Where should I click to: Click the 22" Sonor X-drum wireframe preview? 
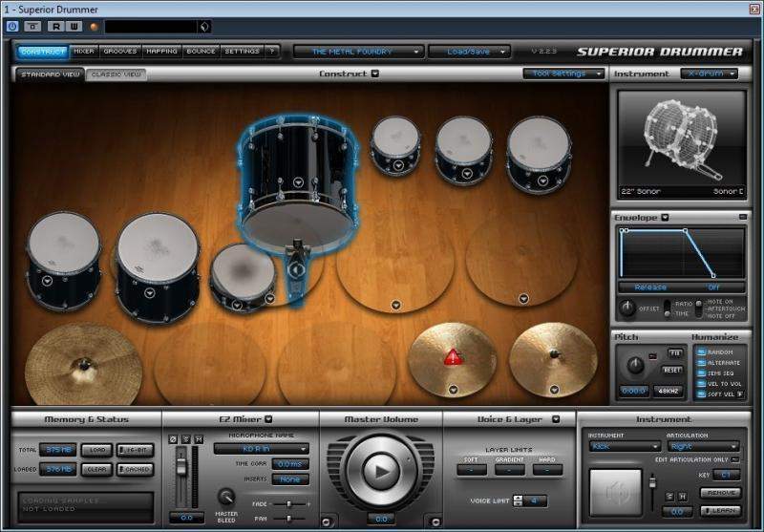[x=682, y=144]
